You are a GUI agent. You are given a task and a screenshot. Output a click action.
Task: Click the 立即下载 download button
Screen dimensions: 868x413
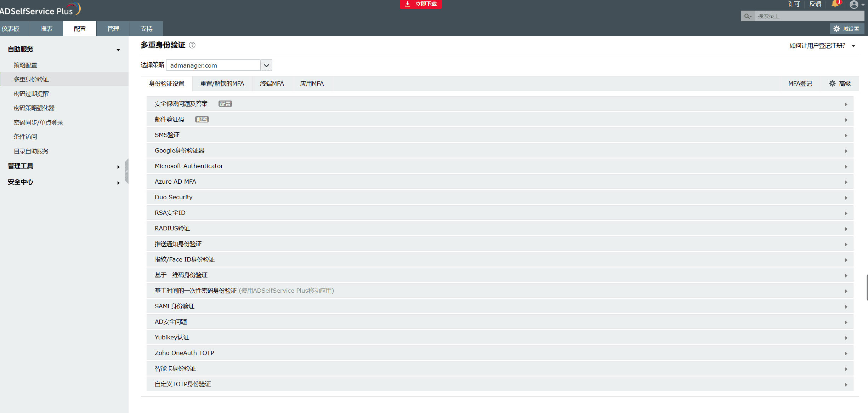pos(421,4)
